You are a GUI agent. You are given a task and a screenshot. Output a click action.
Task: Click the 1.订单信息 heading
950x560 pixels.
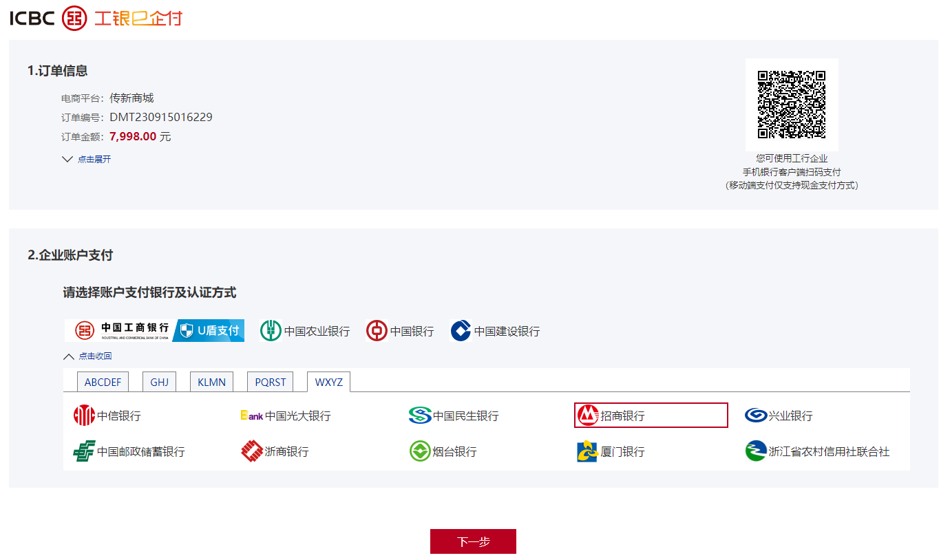click(x=58, y=71)
